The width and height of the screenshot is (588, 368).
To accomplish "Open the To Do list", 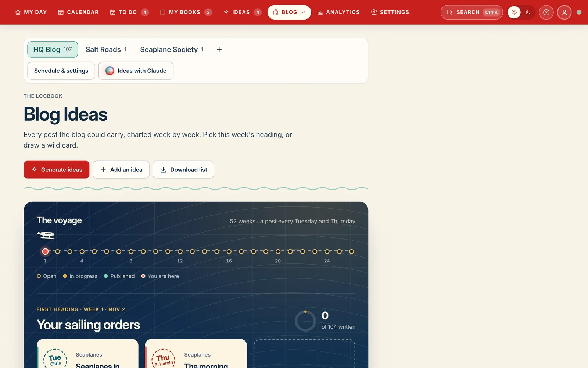I will coord(129,12).
